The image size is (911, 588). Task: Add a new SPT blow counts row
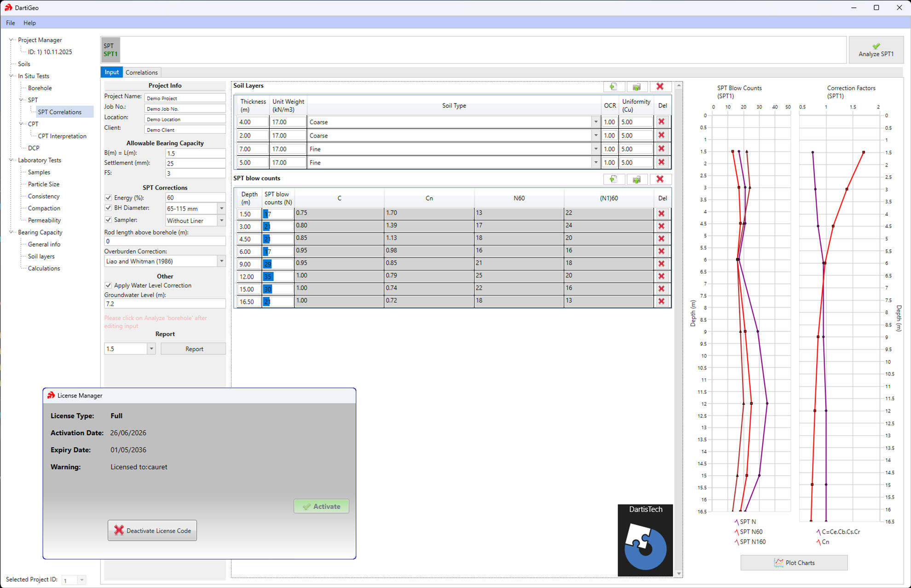point(613,179)
